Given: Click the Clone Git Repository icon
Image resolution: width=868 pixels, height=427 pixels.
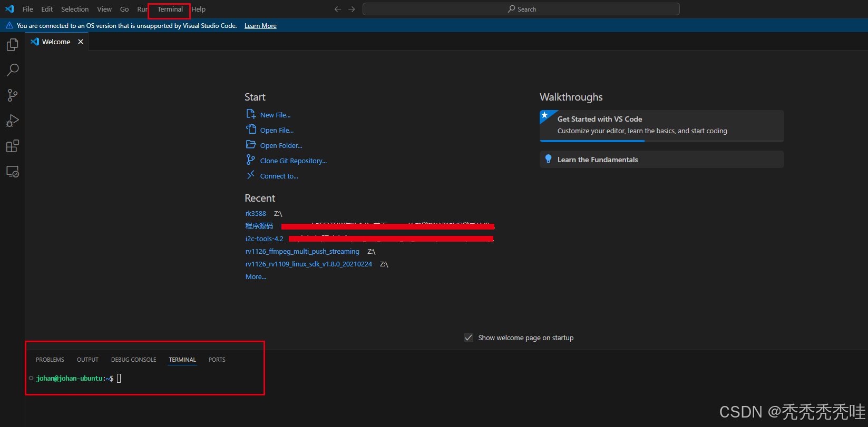Looking at the screenshot, I should [x=251, y=160].
